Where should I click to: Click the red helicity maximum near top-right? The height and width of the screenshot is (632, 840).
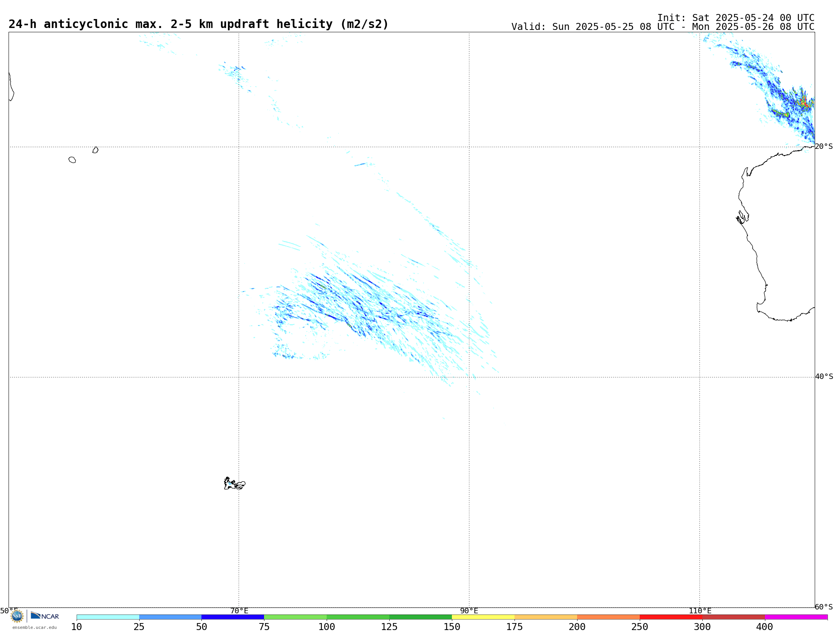pos(805,103)
